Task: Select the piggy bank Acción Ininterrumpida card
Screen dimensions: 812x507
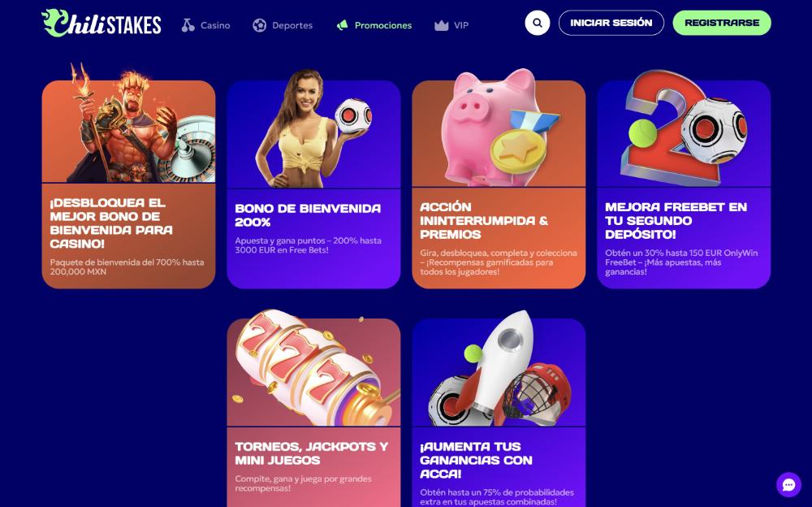Action: click(499, 184)
